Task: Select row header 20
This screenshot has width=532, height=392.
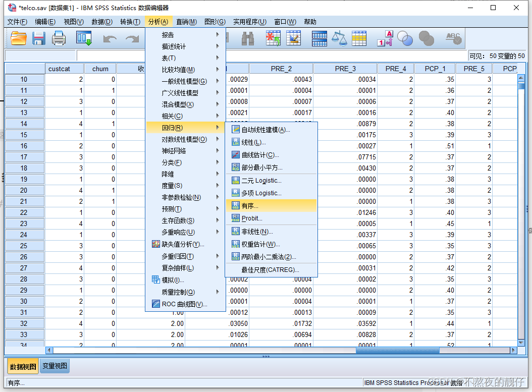Action: [x=24, y=190]
